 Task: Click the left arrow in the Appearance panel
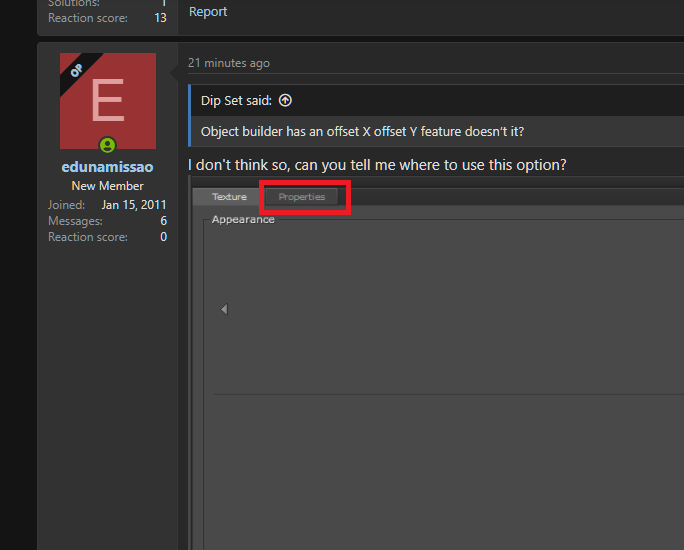click(x=224, y=309)
